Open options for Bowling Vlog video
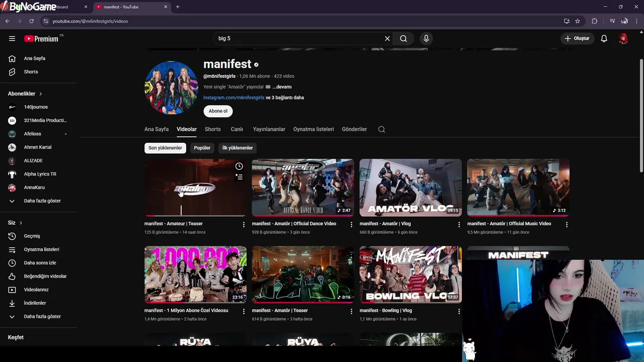This screenshot has width=644, height=362. pyautogui.click(x=459, y=311)
